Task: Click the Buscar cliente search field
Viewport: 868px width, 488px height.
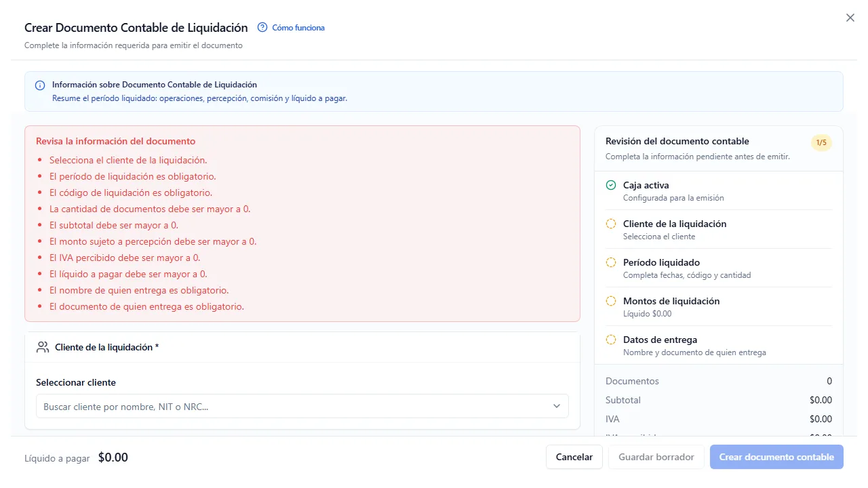Action: tap(302, 406)
